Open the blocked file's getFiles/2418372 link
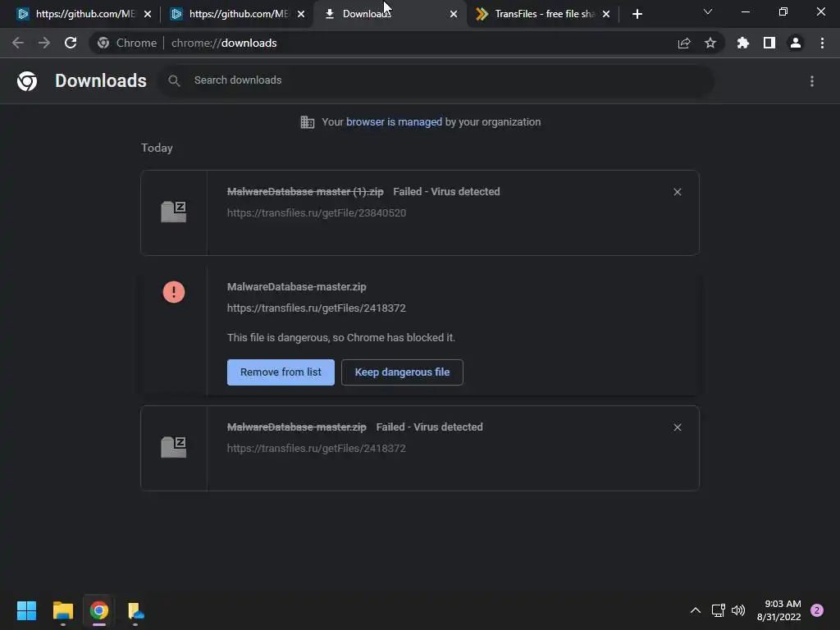Image resolution: width=840 pixels, height=630 pixels. [x=316, y=308]
